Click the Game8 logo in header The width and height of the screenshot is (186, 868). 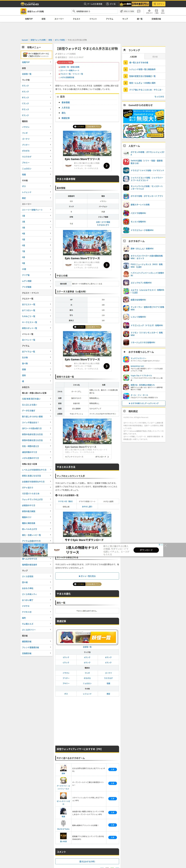[30, 4]
